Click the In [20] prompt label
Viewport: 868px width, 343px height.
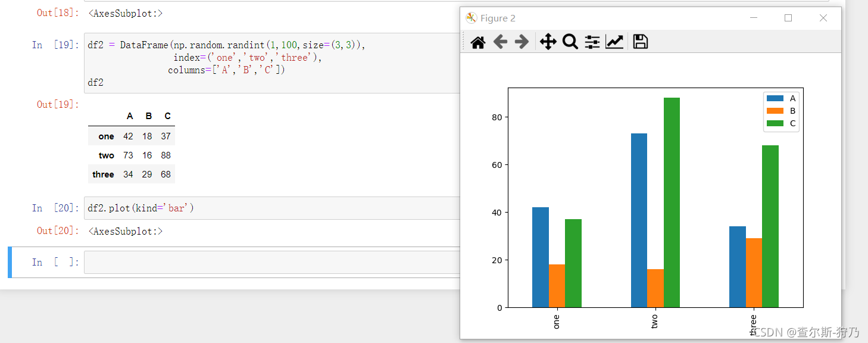coord(55,208)
